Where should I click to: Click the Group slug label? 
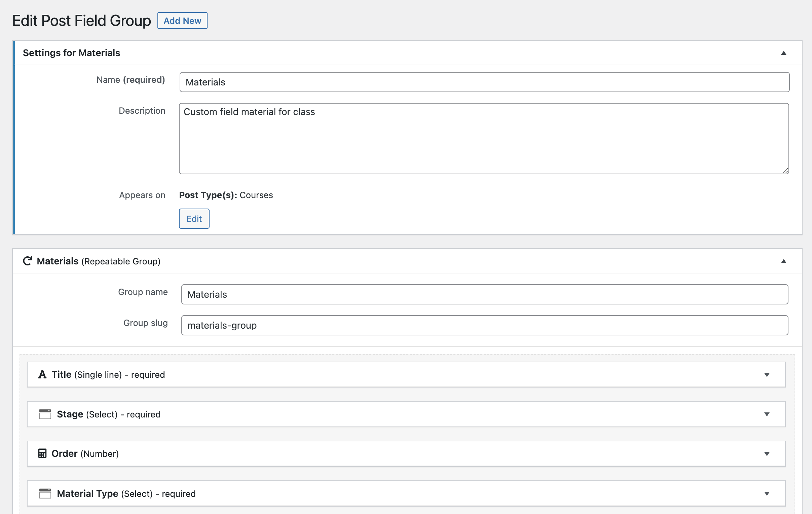[146, 323]
